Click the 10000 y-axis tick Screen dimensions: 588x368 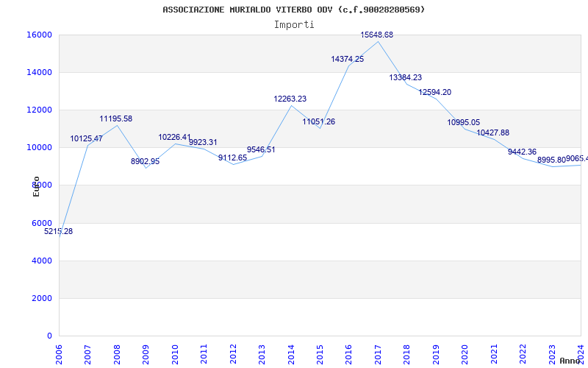[x=39, y=148]
